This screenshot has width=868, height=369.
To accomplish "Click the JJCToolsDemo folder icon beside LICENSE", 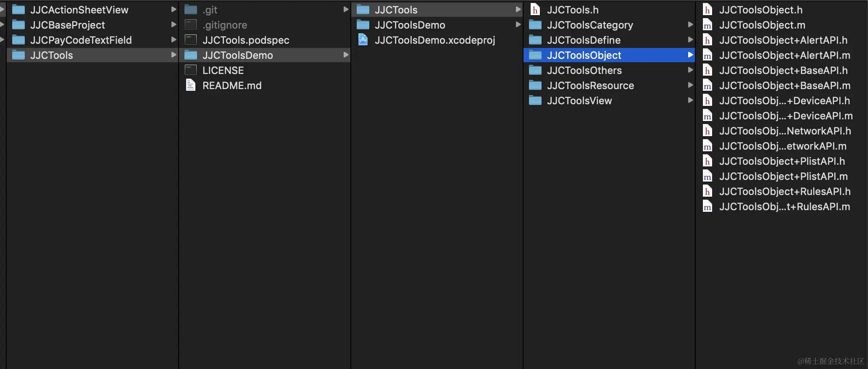I will 191,55.
